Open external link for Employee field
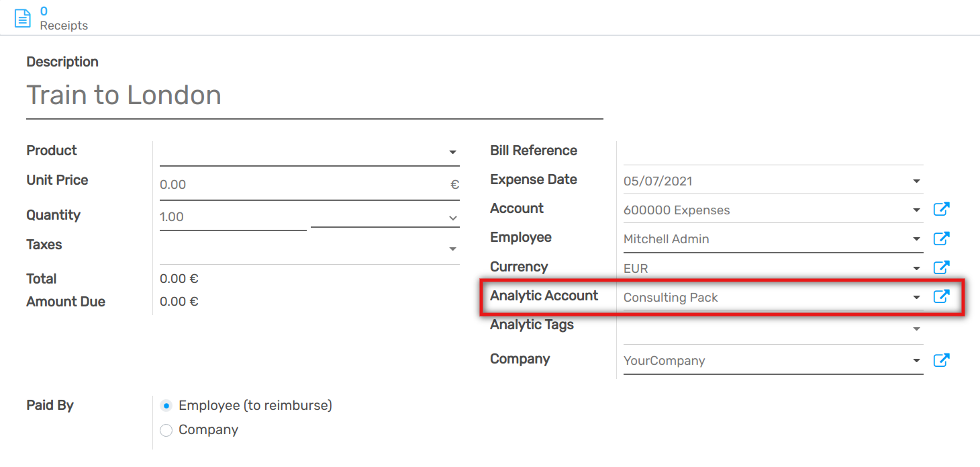 [x=942, y=239]
